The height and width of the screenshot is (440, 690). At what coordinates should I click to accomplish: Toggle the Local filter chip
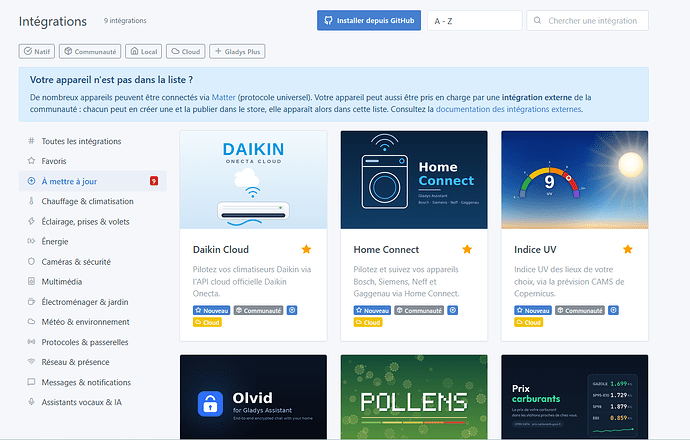pyautogui.click(x=143, y=51)
